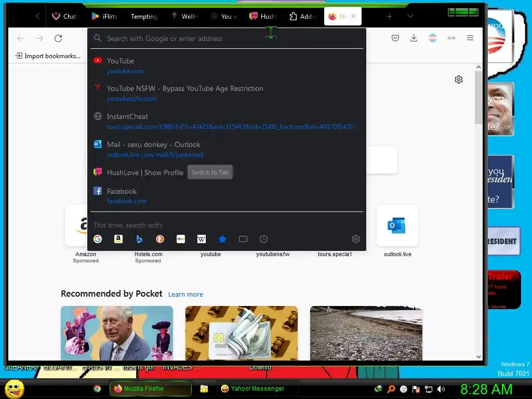The image size is (532, 399).
Task: Launch Chrome from the taskbar
Action: 97,389
